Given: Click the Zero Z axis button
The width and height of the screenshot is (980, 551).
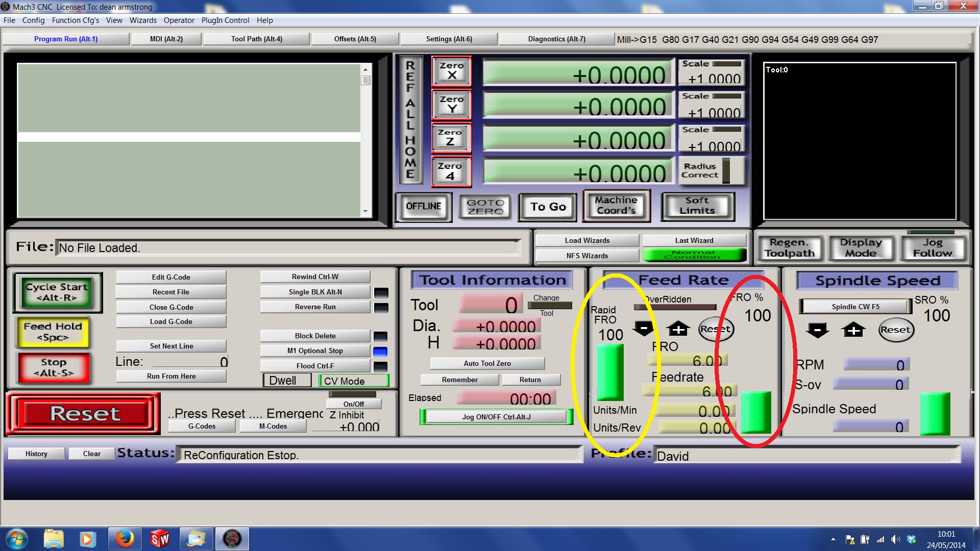Looking at the screenshot, I should click(450, 138).
